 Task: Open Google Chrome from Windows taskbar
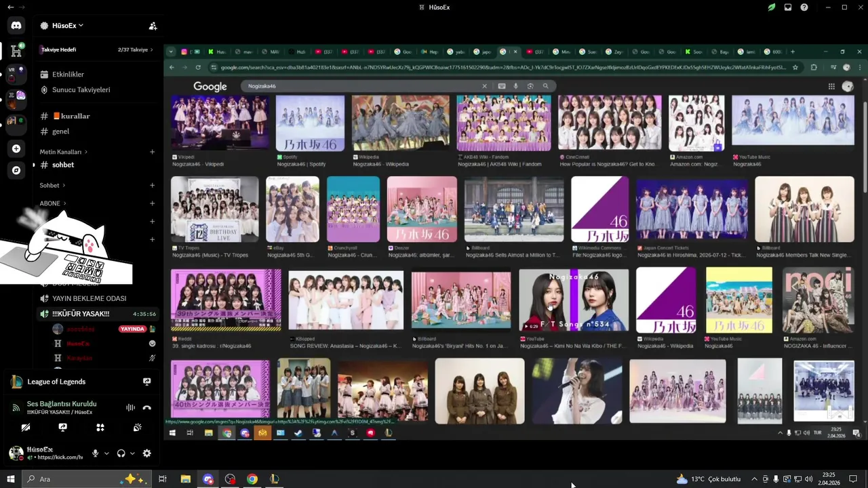pyautogui.click(x=252, y=479)
